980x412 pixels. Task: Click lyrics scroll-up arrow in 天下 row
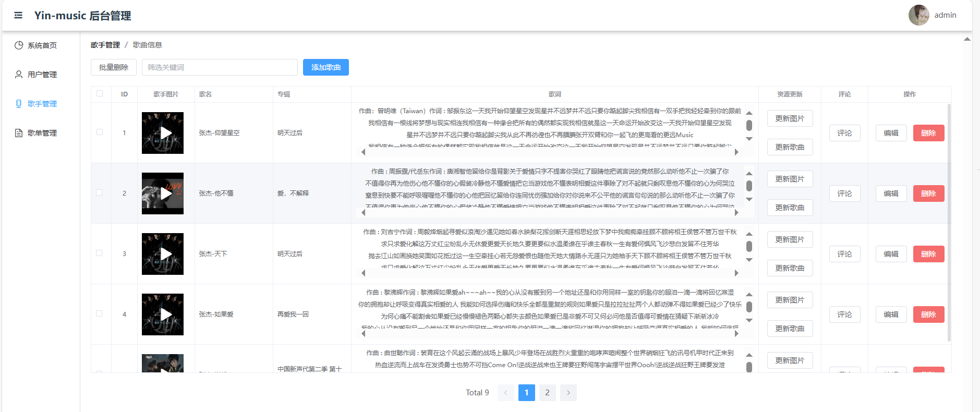pyautogui.click(x=749, y=234)
